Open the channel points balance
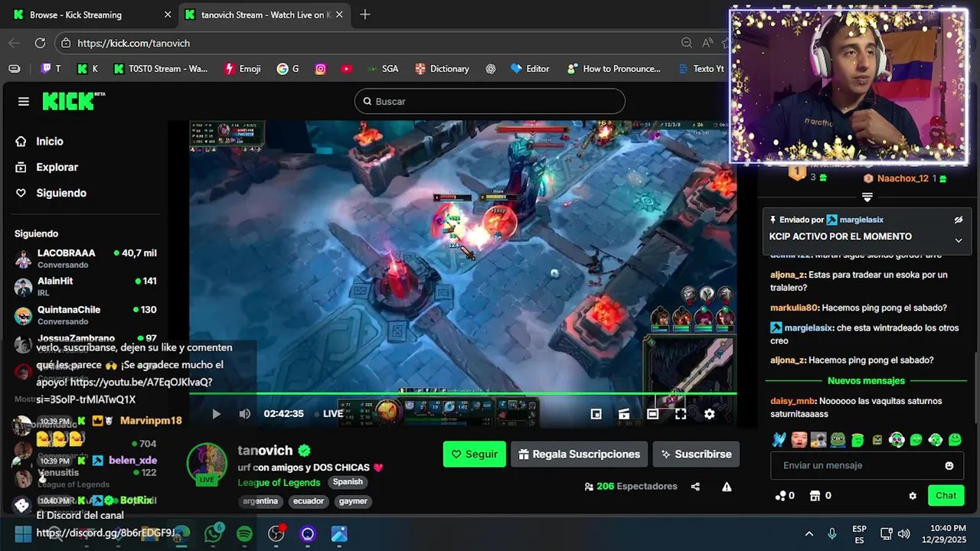This screenshot has width=980, height=551. pyautogui.click(x=785, y=496)
